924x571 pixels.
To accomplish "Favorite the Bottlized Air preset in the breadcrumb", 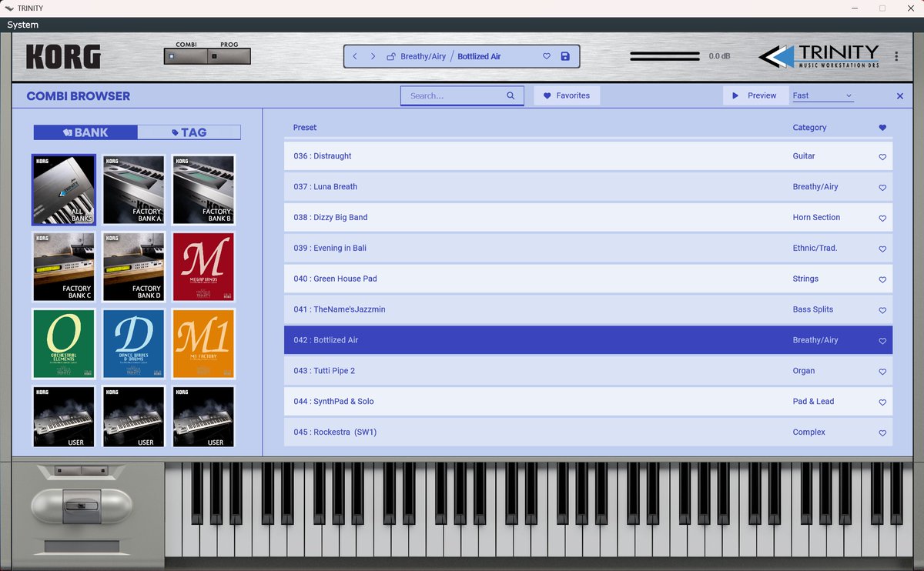I will (x=546, y=56).
